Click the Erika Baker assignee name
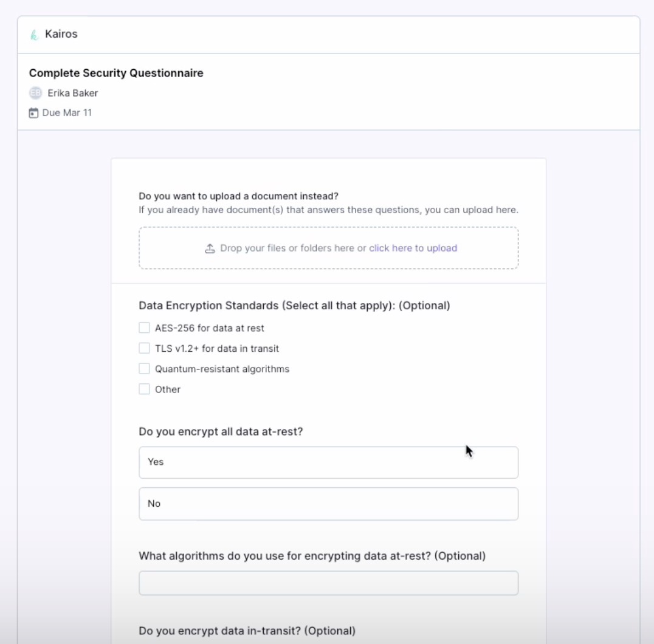 click(72, 93)
